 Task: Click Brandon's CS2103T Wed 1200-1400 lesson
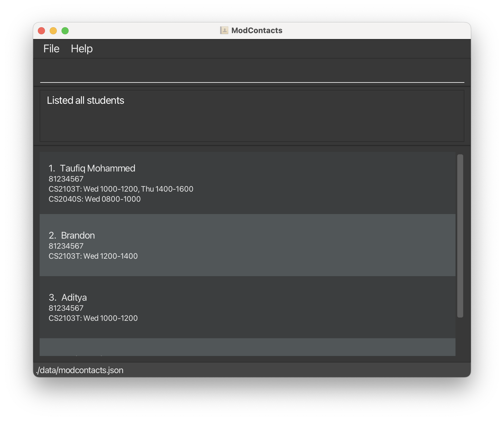(x=93, y=256)
